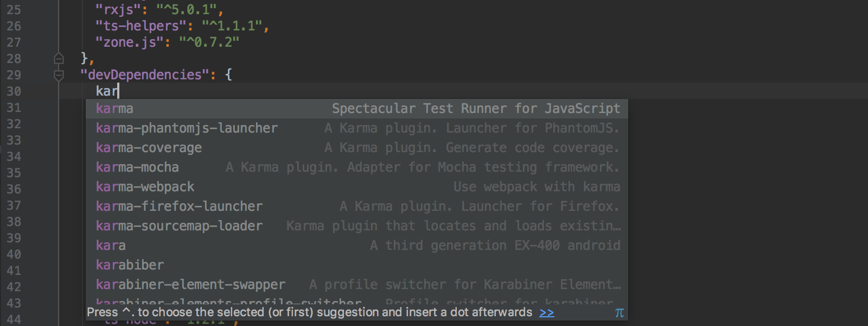This screenshot has height=326, width=868.
Task: Collapse the fold marker on the devDependencies line
Action: tap(59, 75)
